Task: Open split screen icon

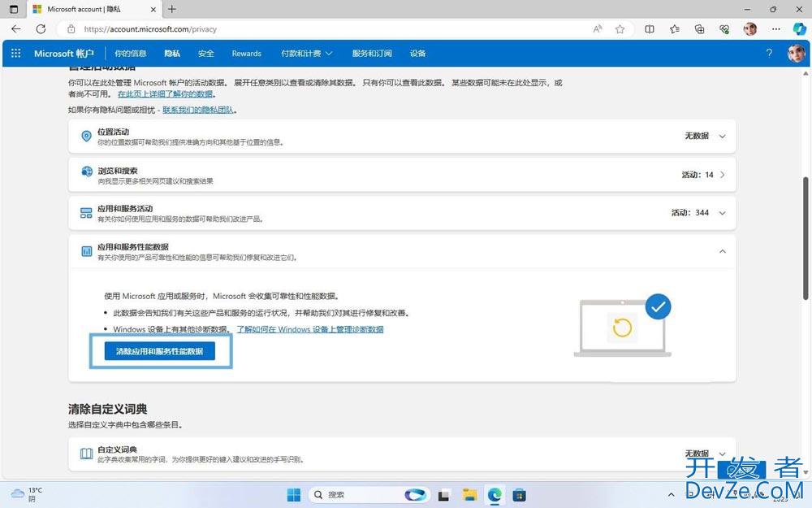Action: (650, 29)
